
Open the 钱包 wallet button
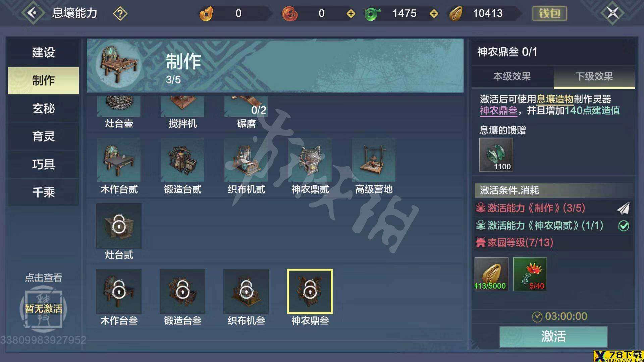(549, 14)
